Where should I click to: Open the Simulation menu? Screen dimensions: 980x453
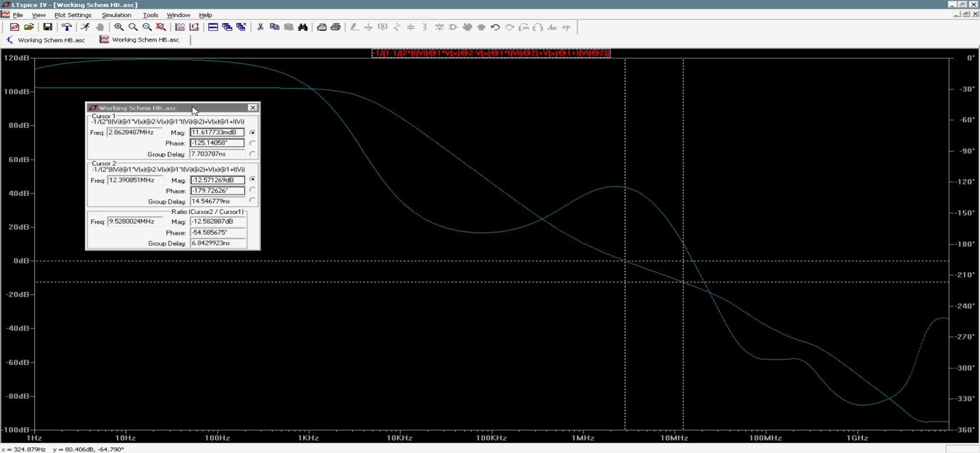(x=116, y=15)
